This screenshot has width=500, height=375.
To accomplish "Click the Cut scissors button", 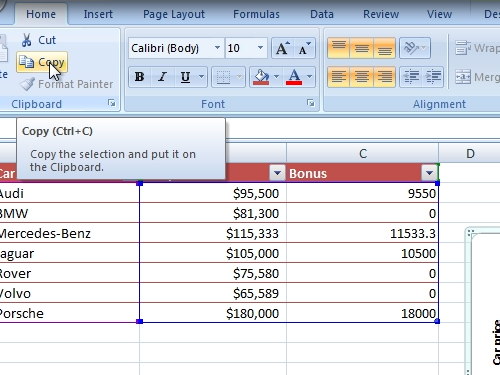I will (38, 40).
